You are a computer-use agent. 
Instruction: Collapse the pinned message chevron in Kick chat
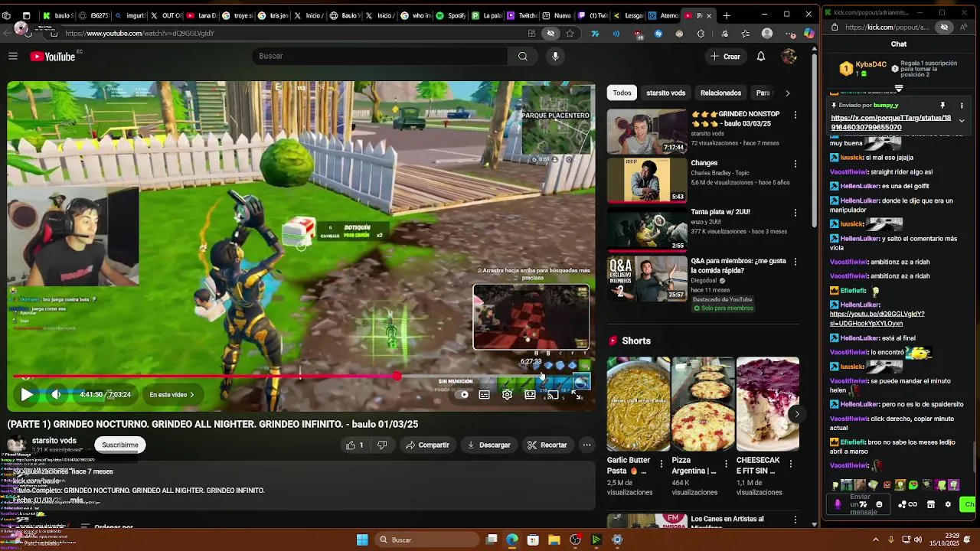pos(962,120)
